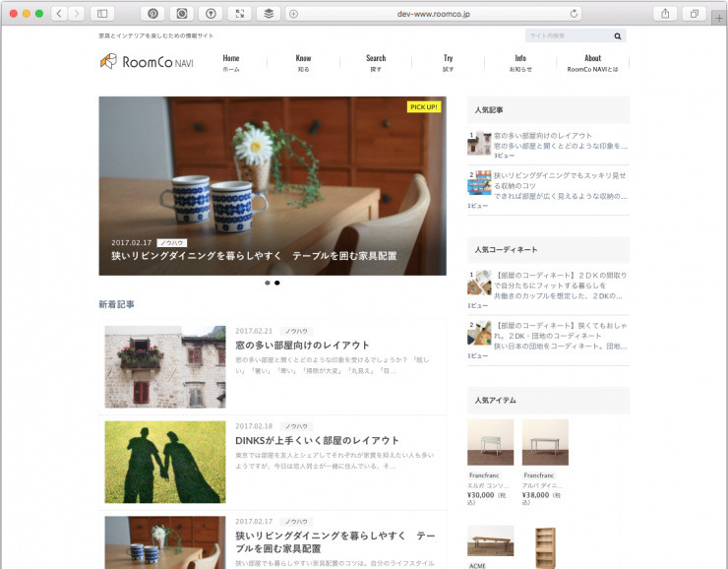
Task: Select the first carousel slide dot
Action: (268, 283)
